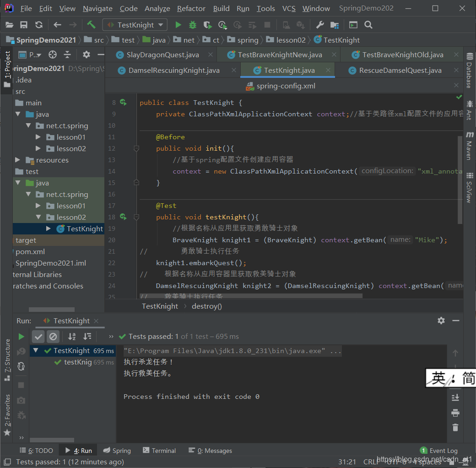Navigate back with the left arrow icon

click(57, 25)
